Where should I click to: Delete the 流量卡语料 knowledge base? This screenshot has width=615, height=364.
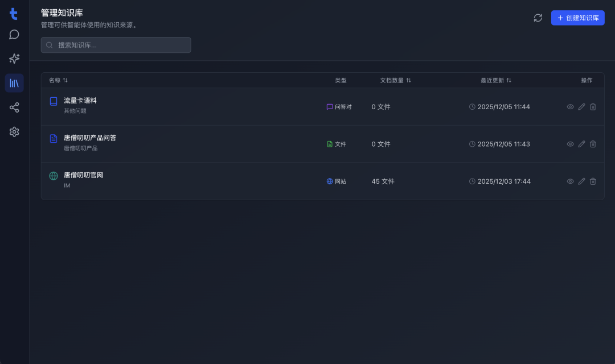[x=593, y=107]
